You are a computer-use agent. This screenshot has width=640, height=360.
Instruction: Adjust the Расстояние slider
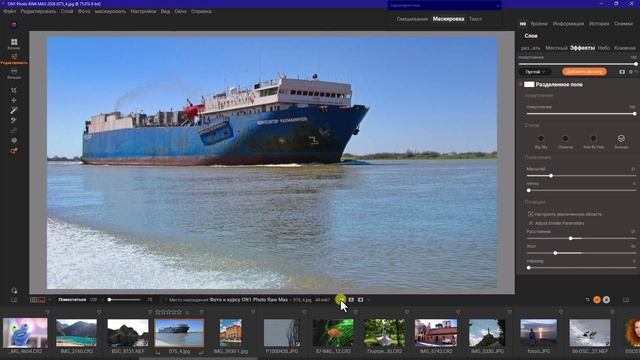[x=581, y=238]
